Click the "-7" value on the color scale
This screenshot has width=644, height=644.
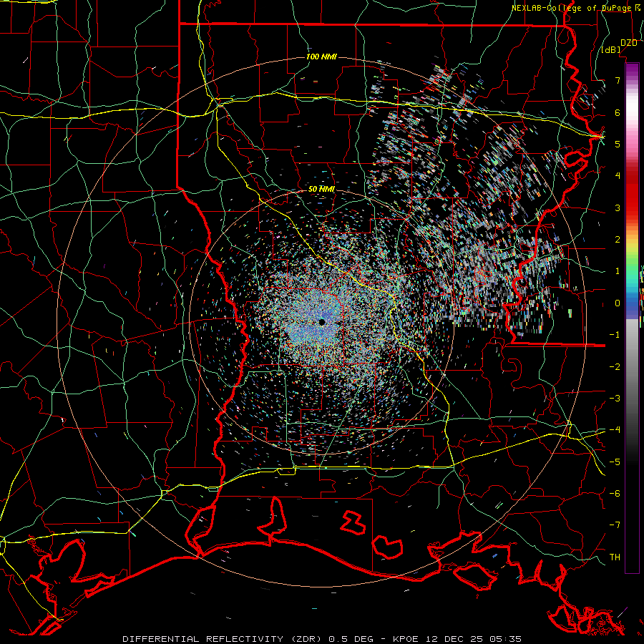615,525
